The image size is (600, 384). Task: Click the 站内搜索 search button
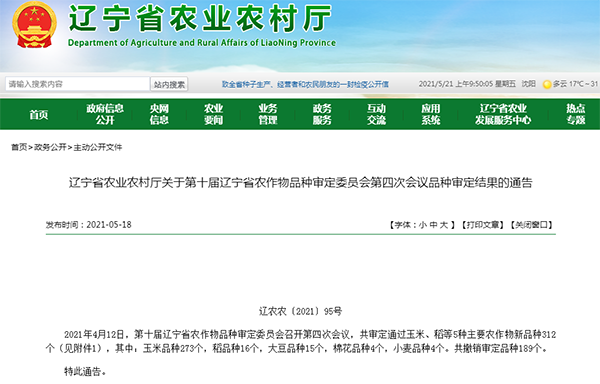coord(169,84)
